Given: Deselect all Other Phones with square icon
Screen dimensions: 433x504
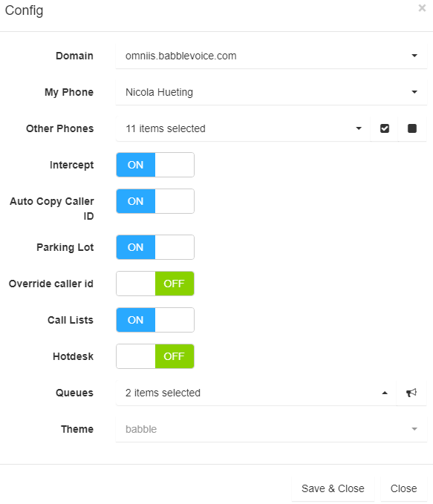Looking at the screenshot, I should pyautogui.click(x=412, y=128).
